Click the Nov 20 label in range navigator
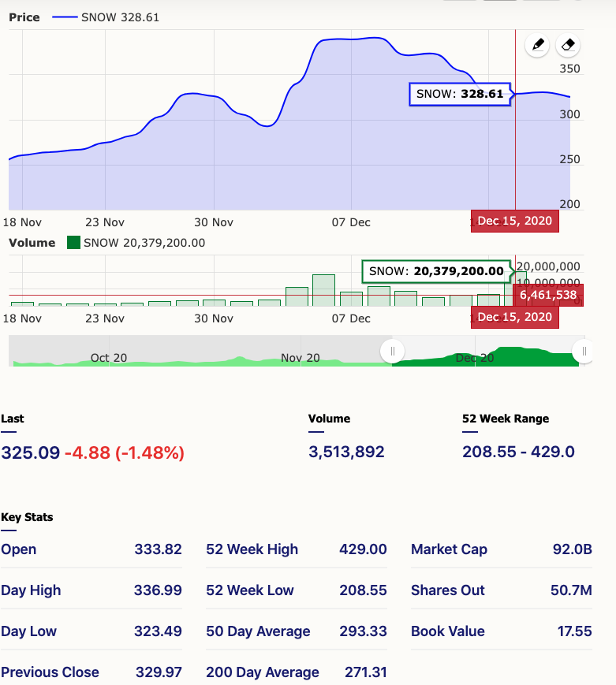616x685 pixels. pos(300,358)
